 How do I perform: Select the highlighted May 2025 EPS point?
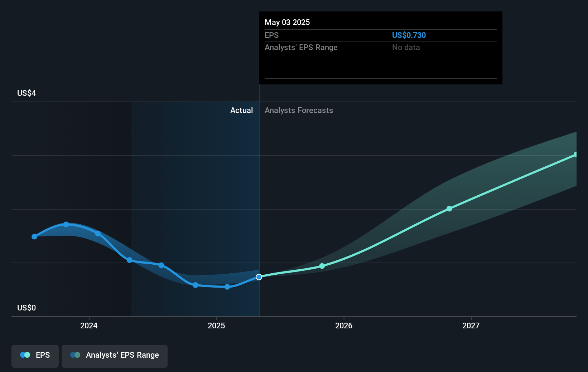click(259, 277)
